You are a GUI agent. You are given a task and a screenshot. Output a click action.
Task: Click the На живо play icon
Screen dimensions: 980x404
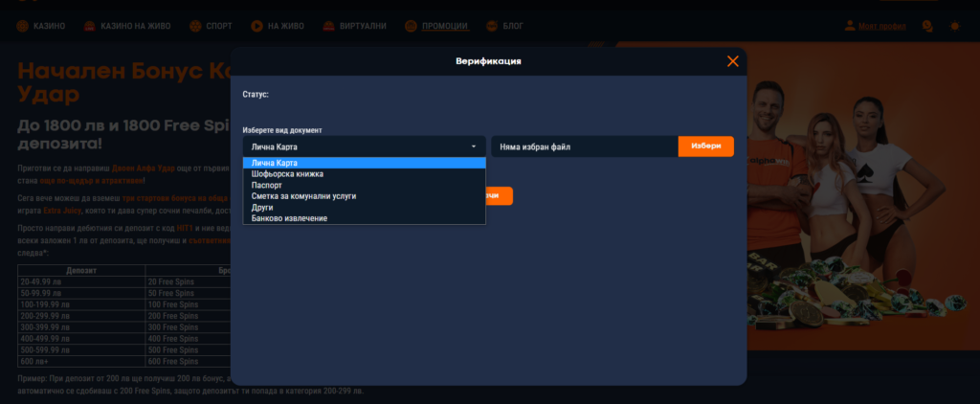tap(257, 26)
